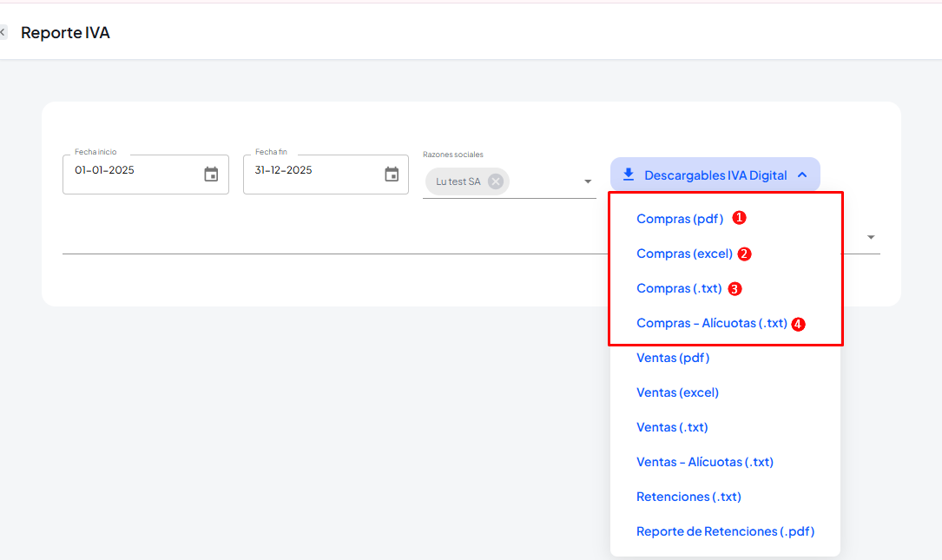Click the Fecha fin date field
The width and height of the screenshot is (942, 560).
tap(313, 171)
